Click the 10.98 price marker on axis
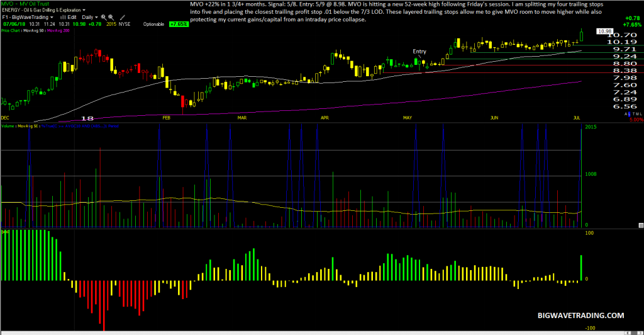Image resolution: width=644 pixels, height=335 pixels. (x=604, y=31)
